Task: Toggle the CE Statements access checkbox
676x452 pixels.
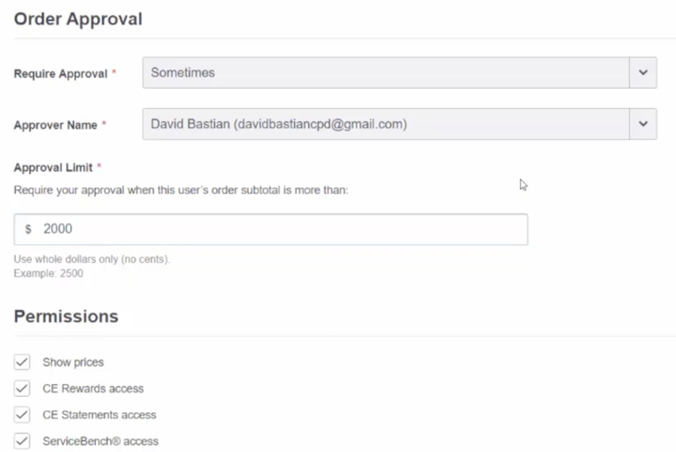Action: coord(22,414)
